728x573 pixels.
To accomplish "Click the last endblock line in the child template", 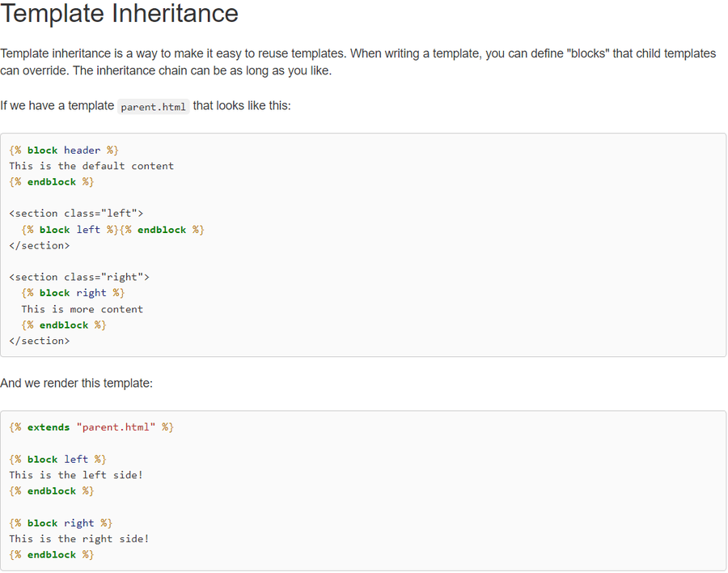I will coord(52,555).
